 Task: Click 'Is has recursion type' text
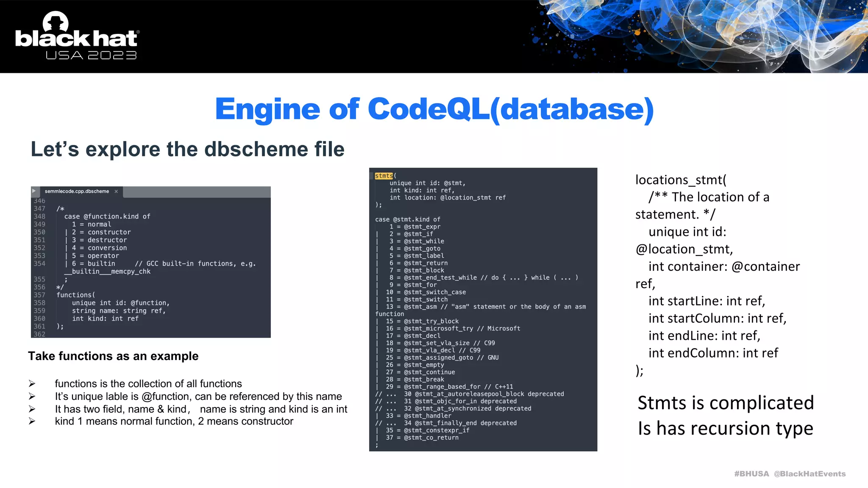tap(726, 429)
